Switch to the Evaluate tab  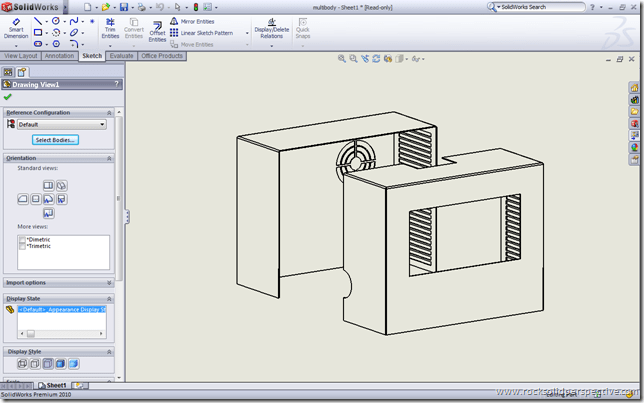pos(122,56)
